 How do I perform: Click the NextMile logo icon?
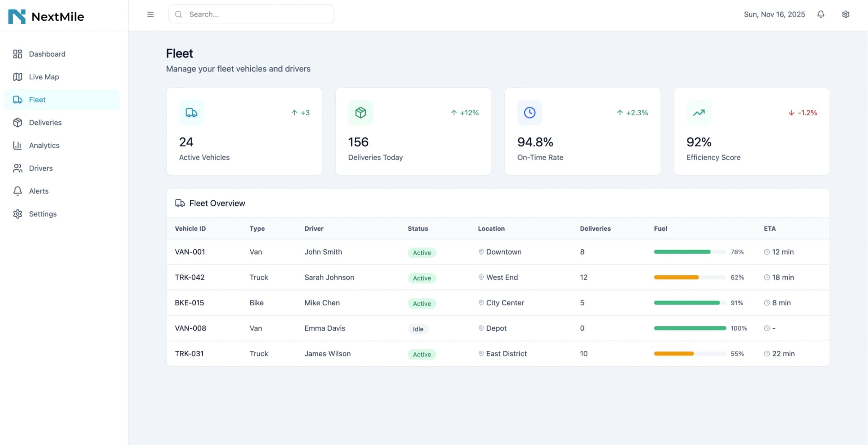pyautogui.click(x=17, y=17)
